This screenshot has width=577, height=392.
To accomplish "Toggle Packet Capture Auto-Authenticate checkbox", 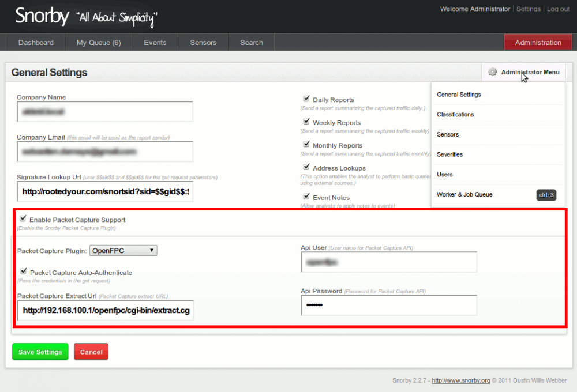I will click(24, 272).
